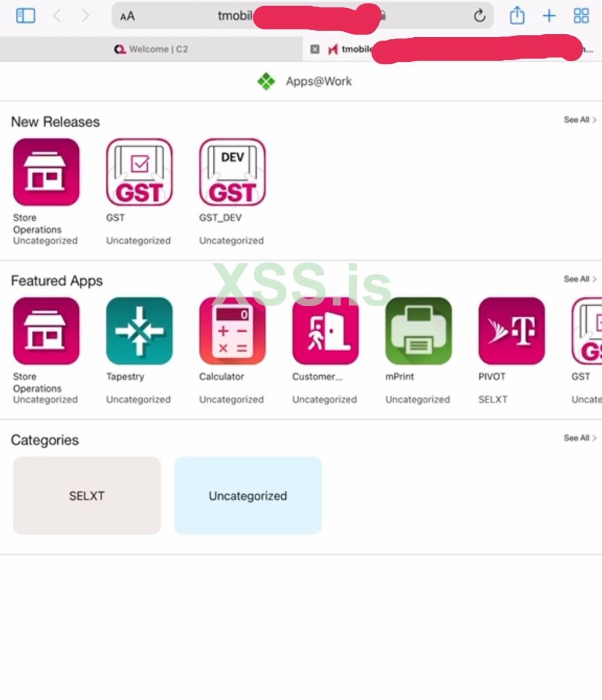Close the tmobile browser tab
The image size is (602, 700).
tap(315, 49)
